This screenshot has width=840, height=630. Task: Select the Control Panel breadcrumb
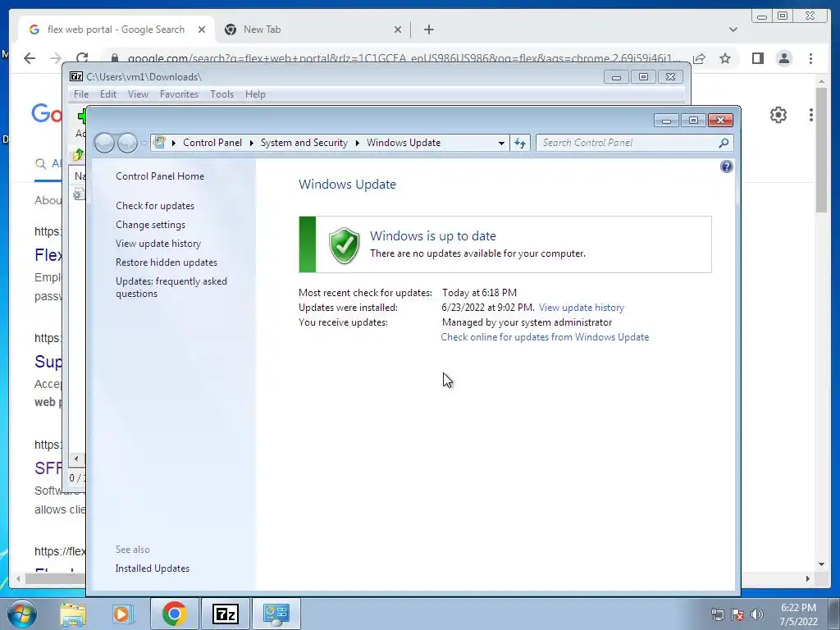[212, 143]
